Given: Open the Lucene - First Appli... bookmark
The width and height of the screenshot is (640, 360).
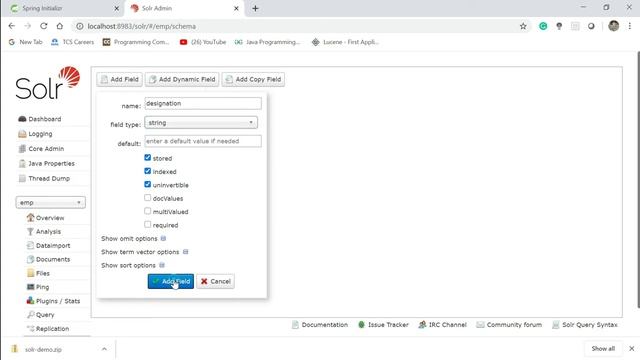Looking at the screenshot, I should coord(345,42).
